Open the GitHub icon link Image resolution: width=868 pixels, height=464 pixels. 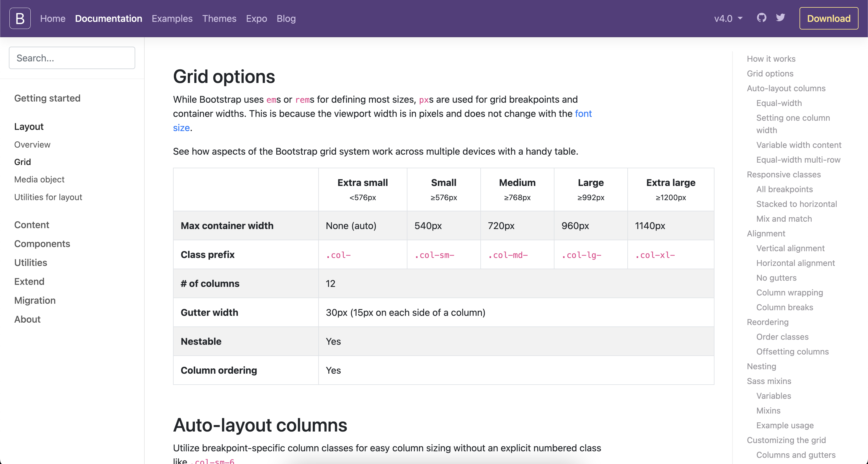coord(761,17)
